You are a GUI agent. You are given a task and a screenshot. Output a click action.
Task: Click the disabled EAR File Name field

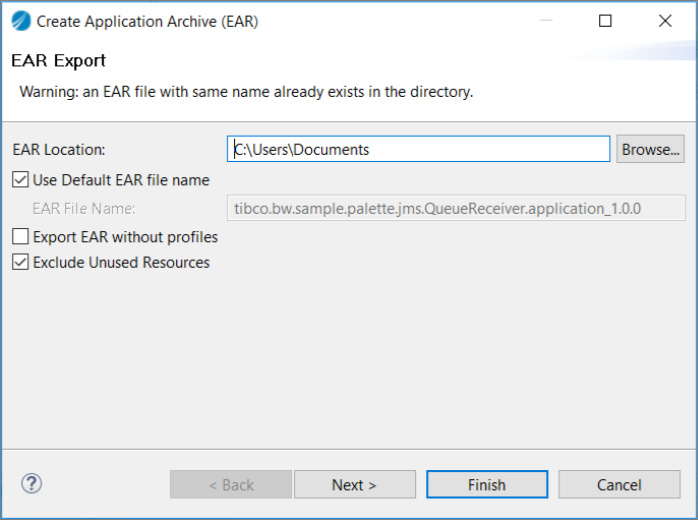(x=456, y=208)
